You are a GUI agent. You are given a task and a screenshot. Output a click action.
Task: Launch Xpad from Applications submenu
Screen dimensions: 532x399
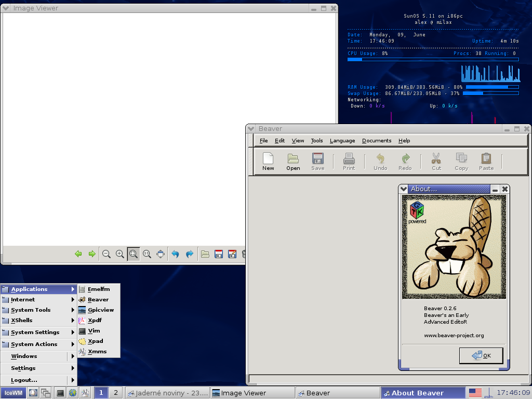click(x=99, y=341)
